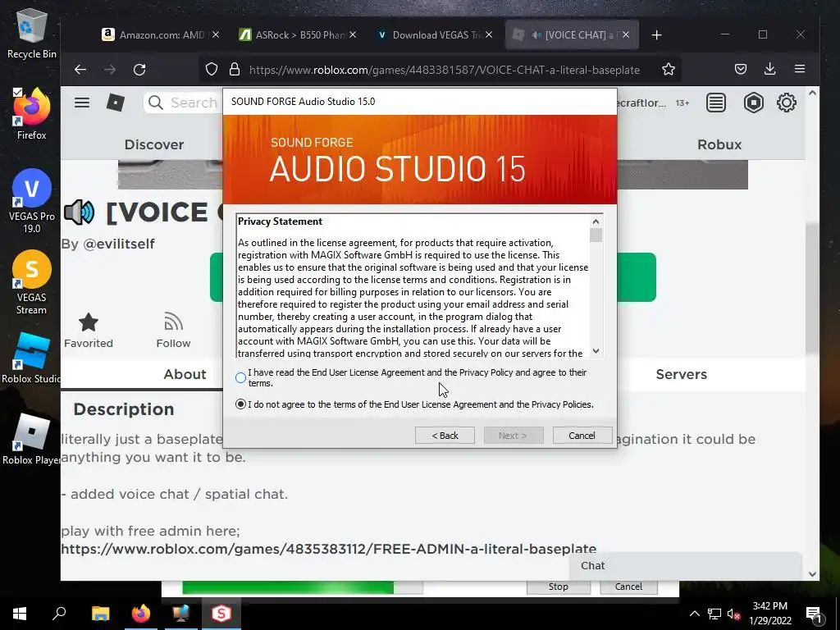840x630 pixels.
Task: Select the Roblox Player desktop shortcut
Action: coord(31,440)
